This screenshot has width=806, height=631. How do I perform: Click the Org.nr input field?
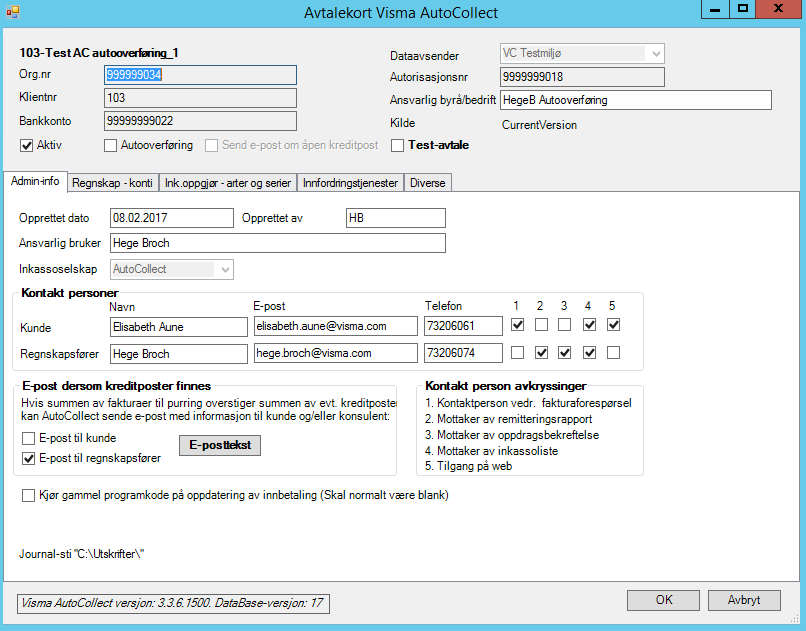pos(200,75)
